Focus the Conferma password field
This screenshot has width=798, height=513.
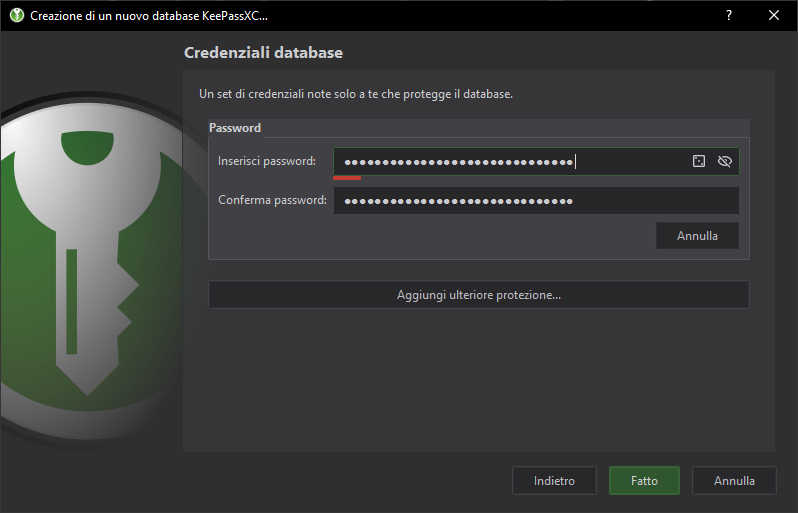coord(536,201)
